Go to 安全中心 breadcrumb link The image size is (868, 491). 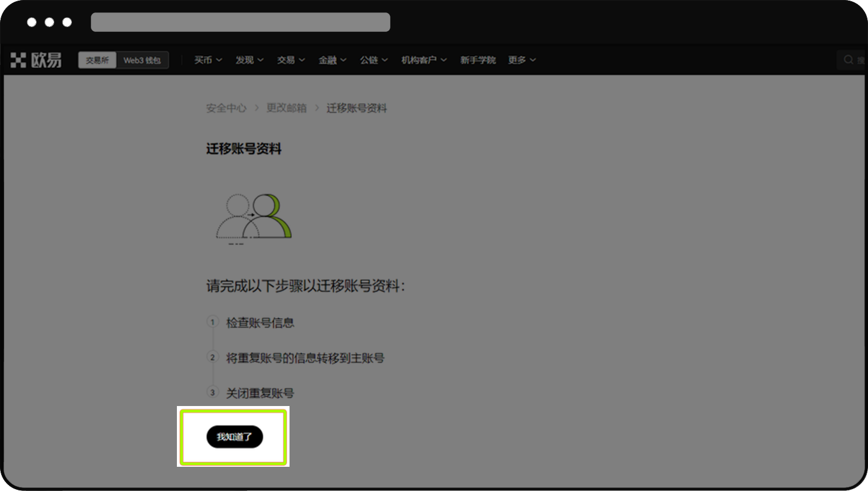[226, 108]
